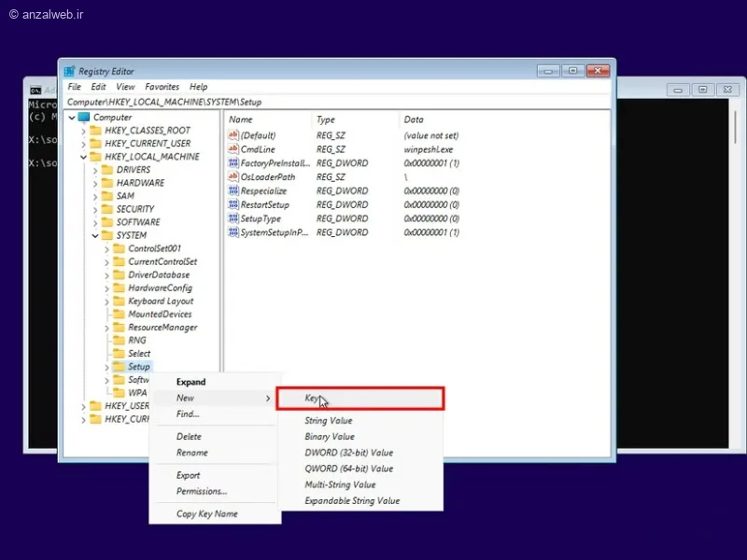The width and height of the screenshot is (747, 560).
Task: Click the Registry Editor title bar icon
Action: (69, 72)
